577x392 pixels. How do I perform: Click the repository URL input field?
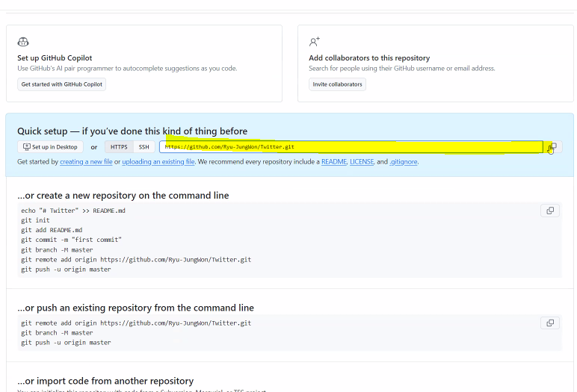(351, 147)
